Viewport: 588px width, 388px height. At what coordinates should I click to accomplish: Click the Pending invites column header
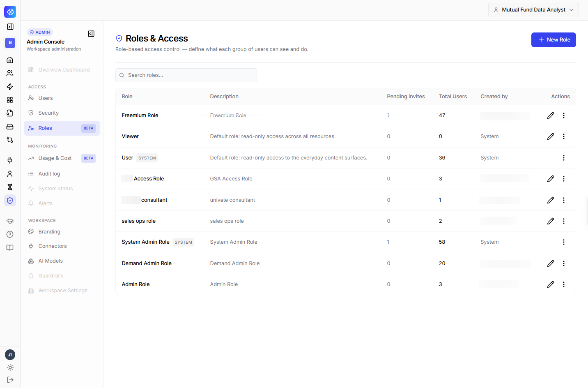pos(406,97)
